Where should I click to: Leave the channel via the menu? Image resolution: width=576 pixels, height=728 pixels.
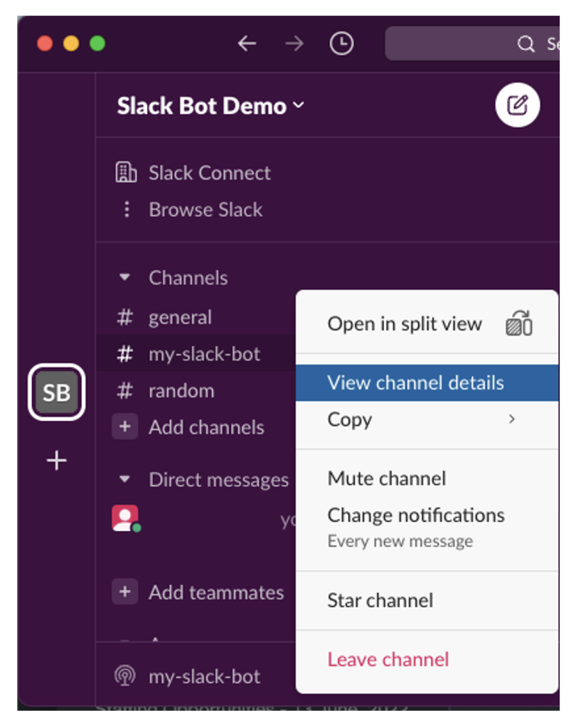pos(388,659)
